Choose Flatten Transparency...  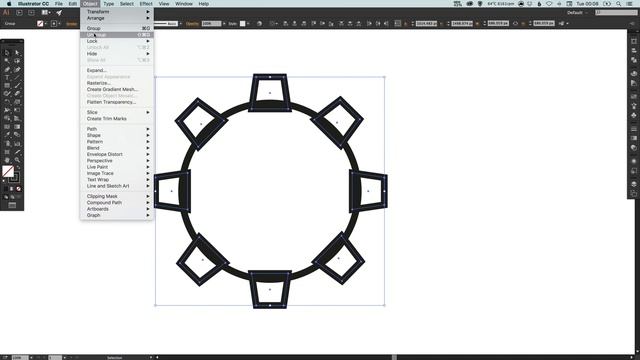[x=117, y=102]
